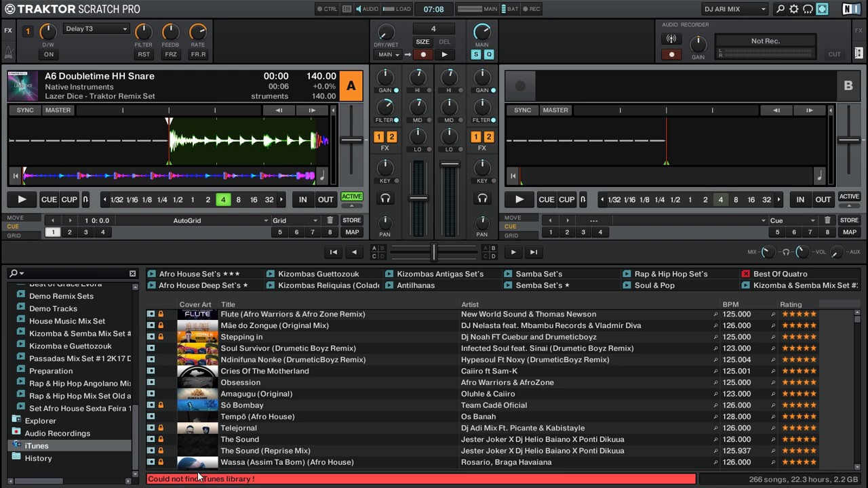Image resolution: width=868 pixels, height=488 pixels.
Task: Toggle the metronome tick icon on Deck A
Action: click(321, 176)
